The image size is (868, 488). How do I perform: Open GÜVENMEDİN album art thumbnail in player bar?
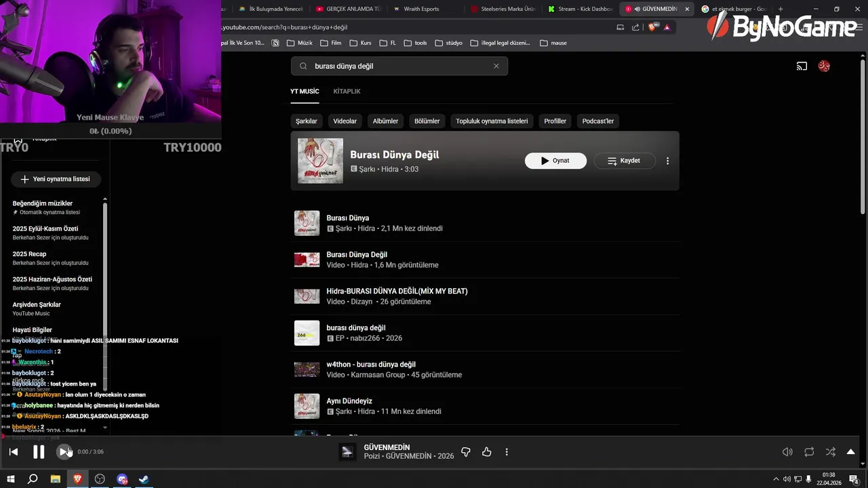coord(347,452)
